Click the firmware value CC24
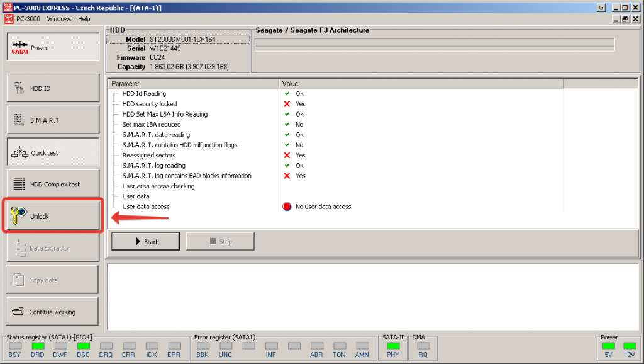The height and width of the screenshot is (364, 644). (157, 57)
